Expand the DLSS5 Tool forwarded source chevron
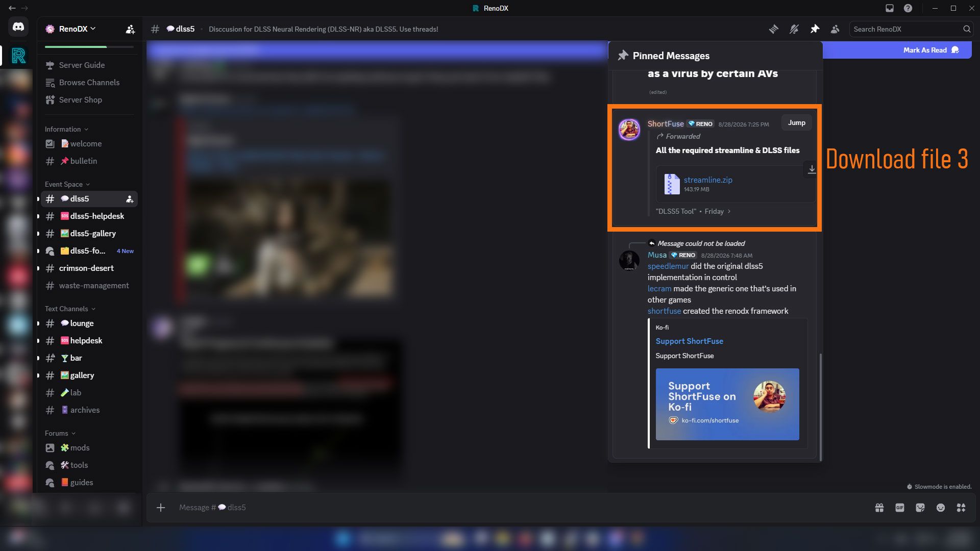 click(x=729, y=211)
